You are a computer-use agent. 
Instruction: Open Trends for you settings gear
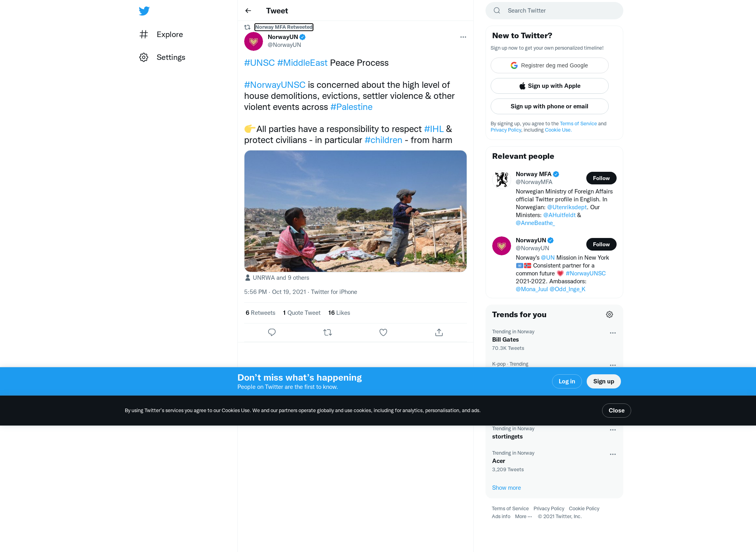(x=610, y=314)
